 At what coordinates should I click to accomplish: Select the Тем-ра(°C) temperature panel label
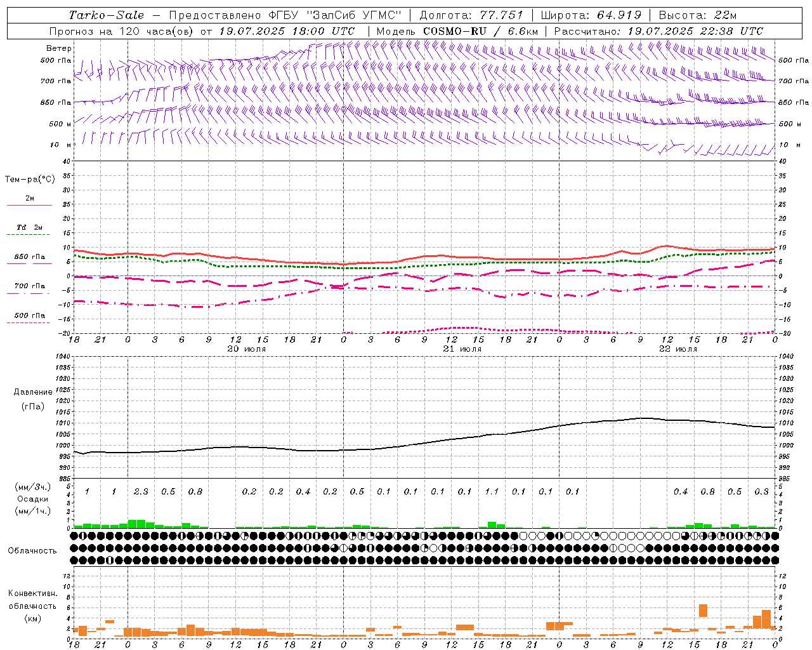30,180
